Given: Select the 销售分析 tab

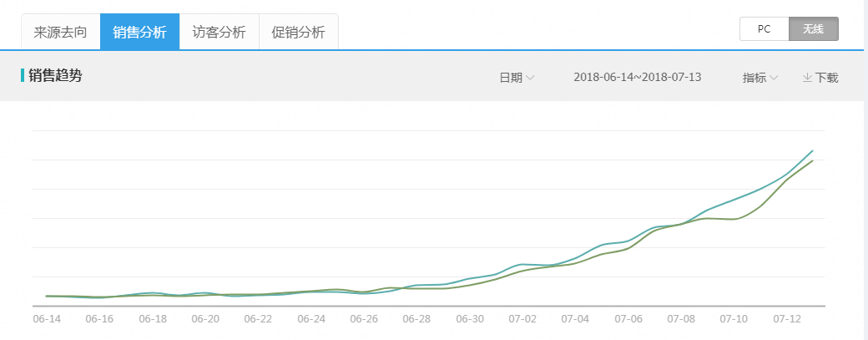Looking at the screenshot, I should tap(139, 33).
